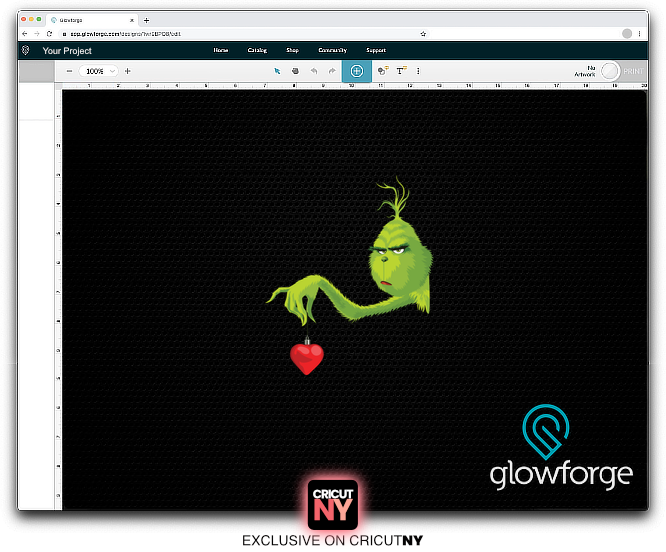Click the No Artwork label
The image size is (666, 552).
(x=585, y=71)
